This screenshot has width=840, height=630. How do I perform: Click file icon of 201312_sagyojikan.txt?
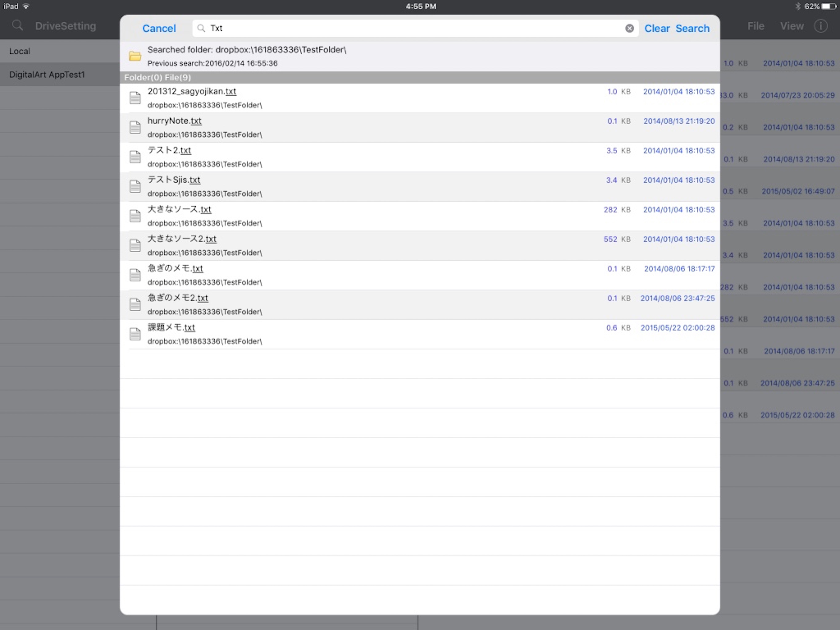click(135, 98)
